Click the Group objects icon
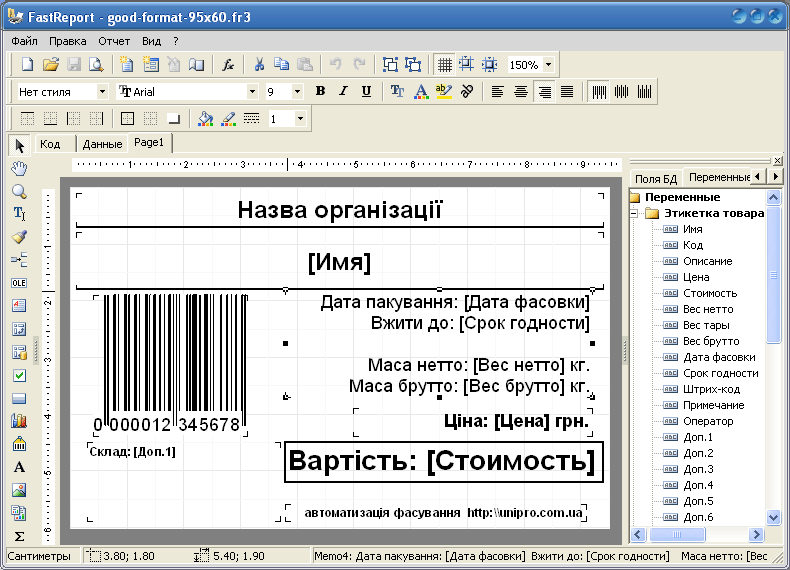790x570 pixels. (x=390, y=65)
